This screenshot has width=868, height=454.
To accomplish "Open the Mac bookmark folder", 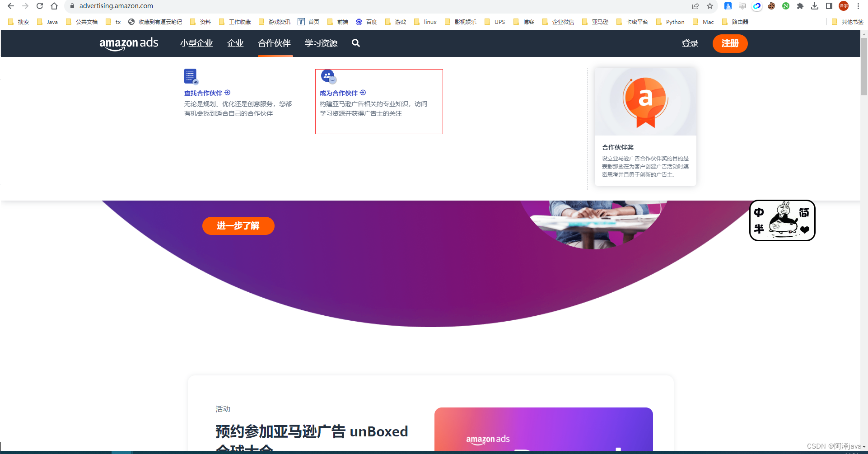I will [703, 22].
